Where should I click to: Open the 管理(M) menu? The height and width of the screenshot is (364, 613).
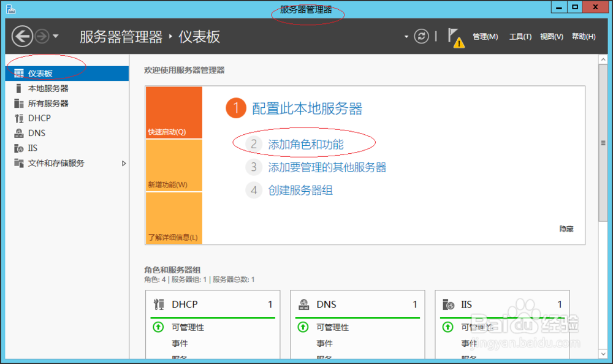pos(485,37)
